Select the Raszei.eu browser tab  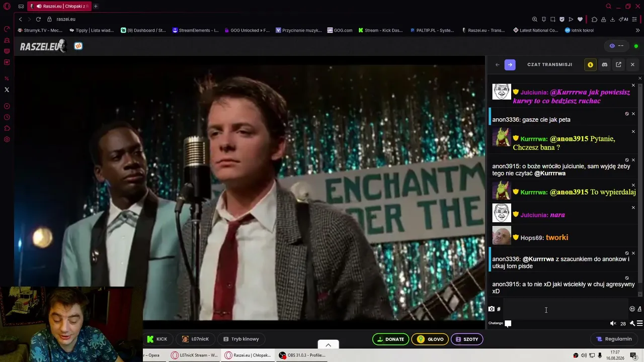point(60,6)
